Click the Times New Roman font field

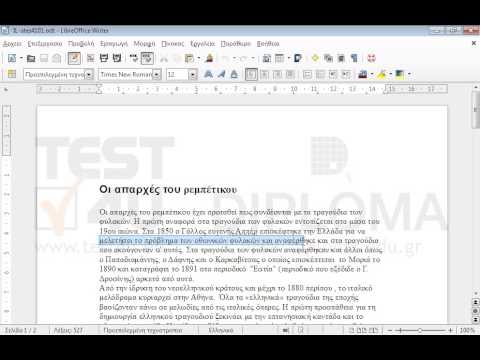click(126, 74)
